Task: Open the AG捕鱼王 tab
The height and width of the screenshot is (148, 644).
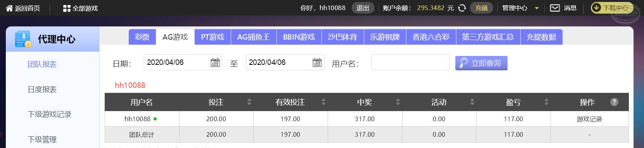Action: [x=254, y=37]
